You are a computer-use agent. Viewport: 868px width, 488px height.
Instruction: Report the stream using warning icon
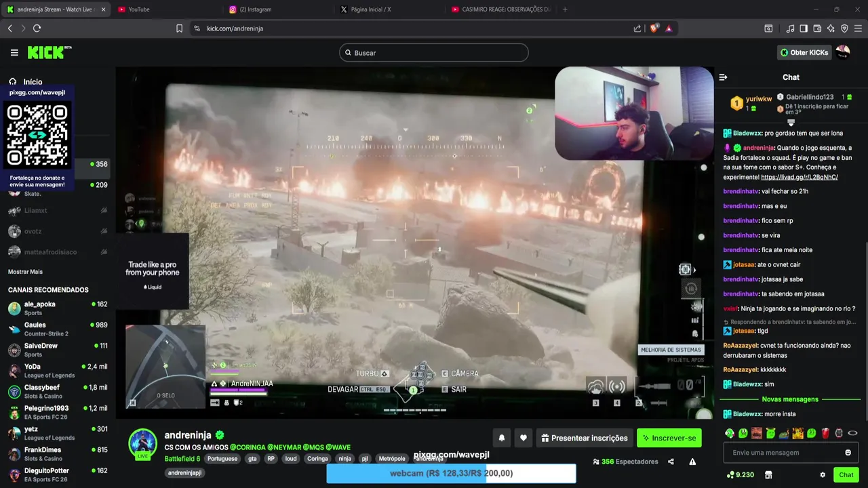692,462
